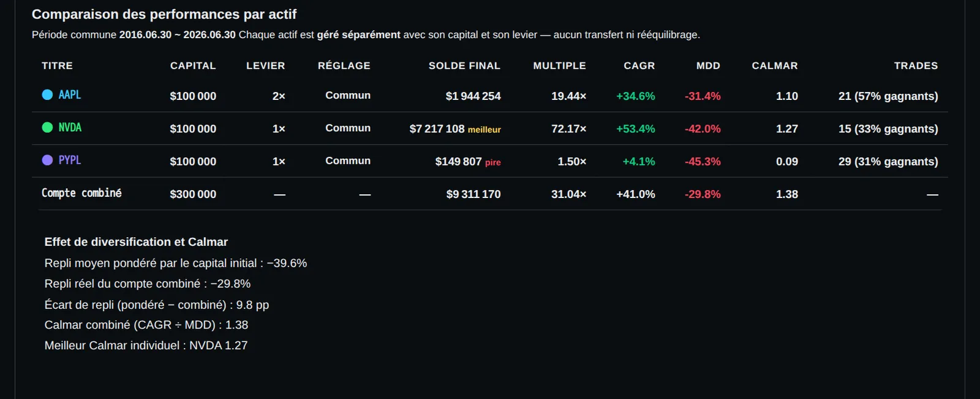
Task: Click the LEVIER column header
Action: pos(266,66)
